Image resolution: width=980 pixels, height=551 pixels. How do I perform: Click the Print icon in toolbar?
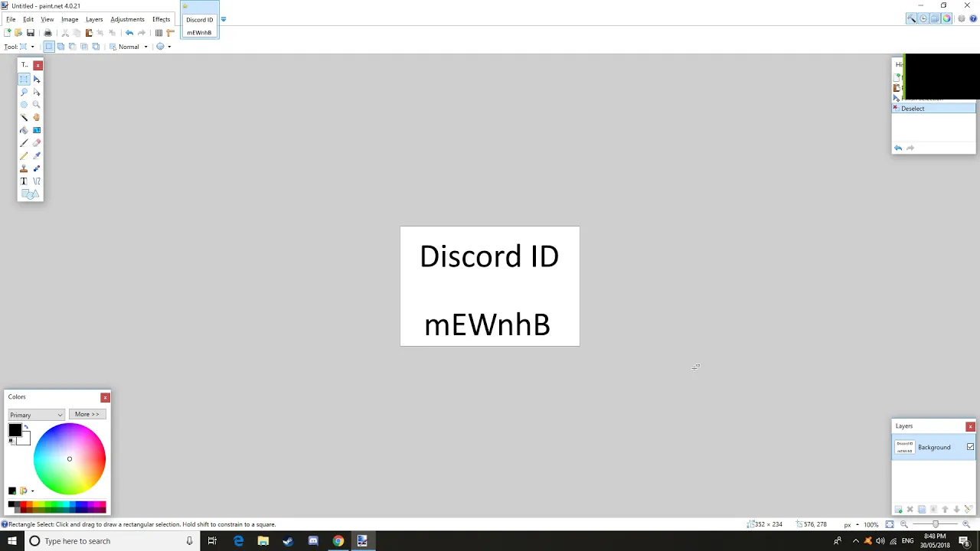click(47, 33)
